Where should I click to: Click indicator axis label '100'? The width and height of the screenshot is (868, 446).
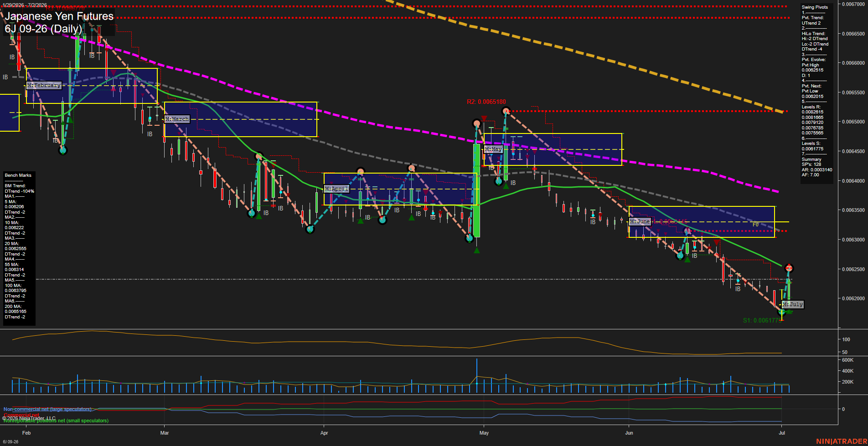tap(846, 339)
